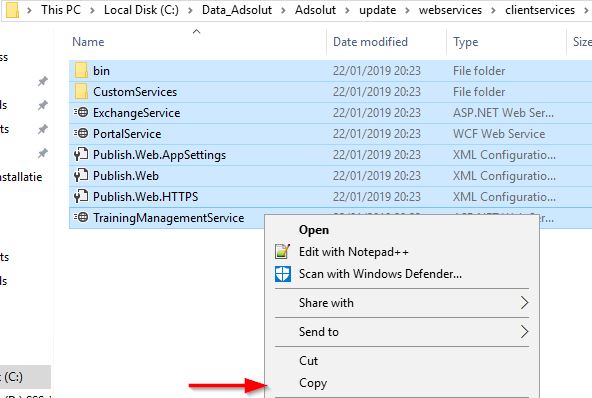The height and width of the screenshot is (398, 592).
Task: Click the CustomServices folder icon
Action: (81, 92)
